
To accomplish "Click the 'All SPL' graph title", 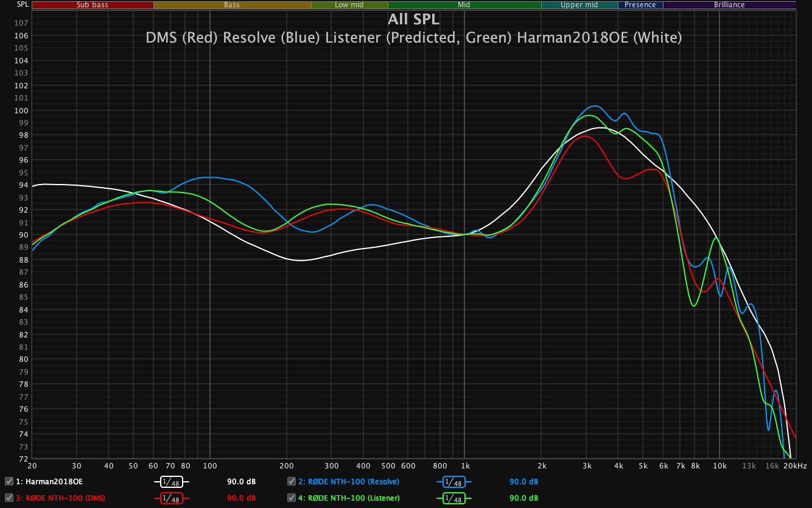I will coord(413,19).
